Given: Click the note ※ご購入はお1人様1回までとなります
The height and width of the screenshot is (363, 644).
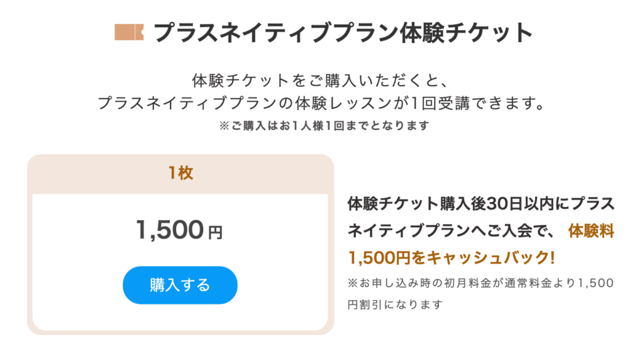Looking at the screenshot, I should tap(324, 126).
